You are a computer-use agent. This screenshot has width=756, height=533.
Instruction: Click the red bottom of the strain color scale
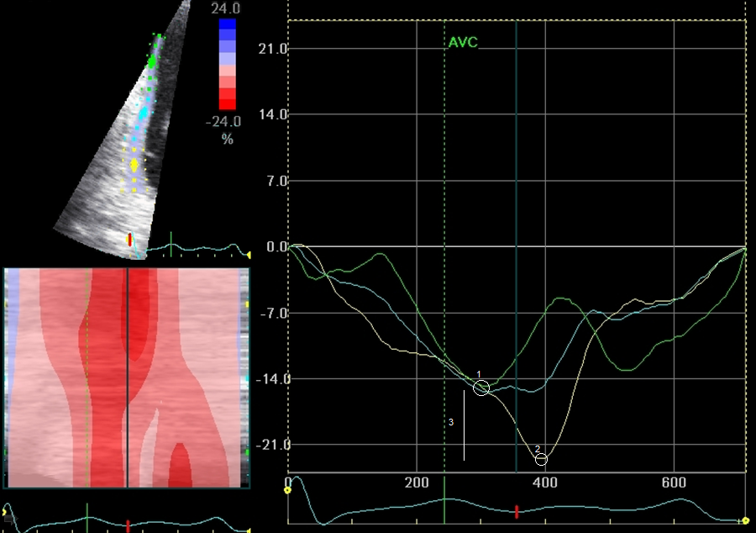(x=227, y=103)
